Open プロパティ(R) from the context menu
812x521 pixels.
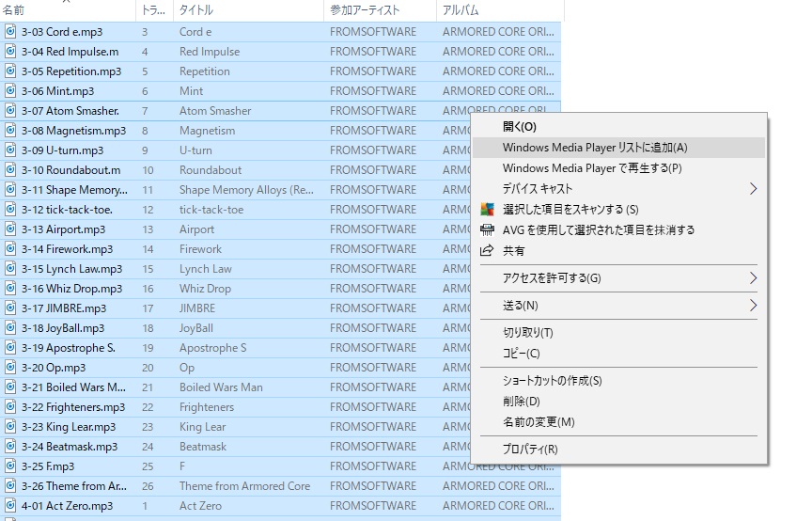coord(618,450)
